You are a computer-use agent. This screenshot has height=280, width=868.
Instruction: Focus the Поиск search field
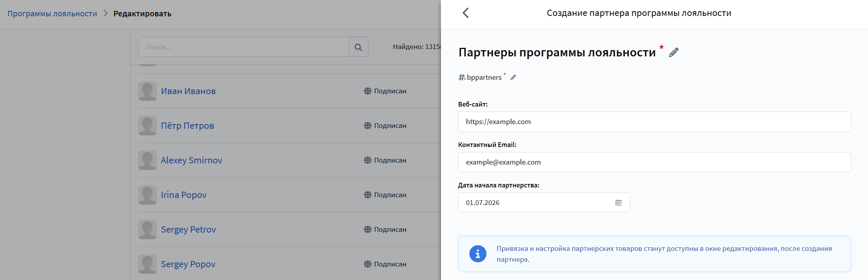click(x=243, y=47)
